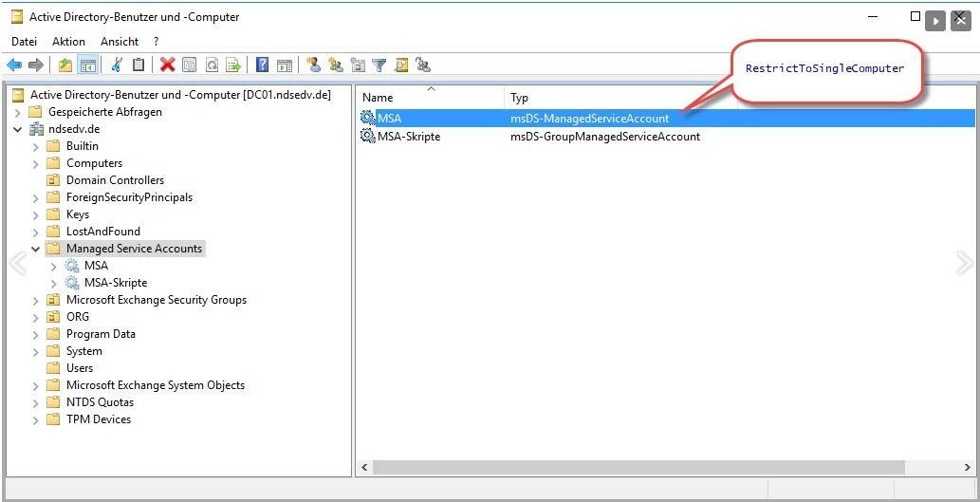Screen dimensions: 980x502
Task: Click the red Delete X toolbar icon
Action: coord(168,65)
